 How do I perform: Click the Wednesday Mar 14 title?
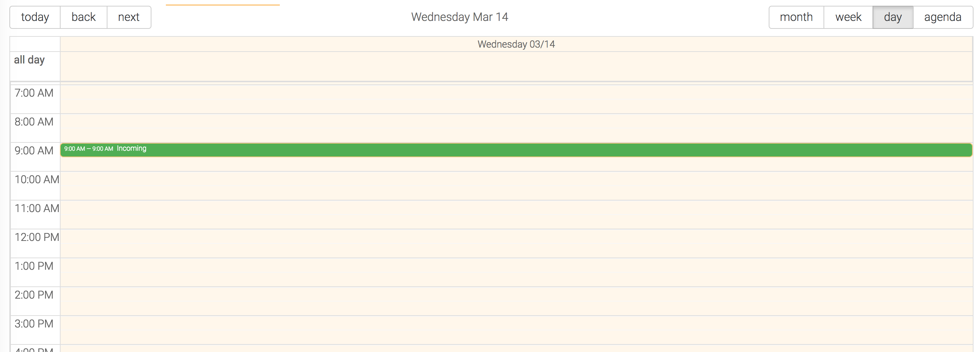tap(460, 17)
